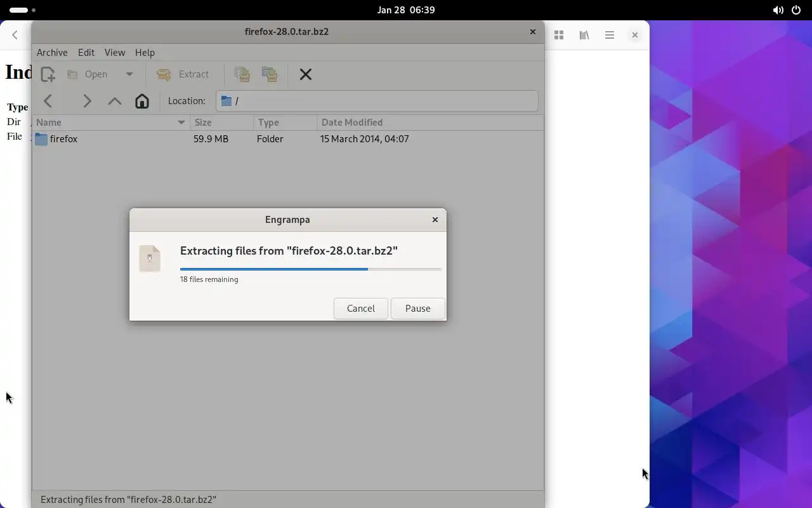The width and height of the screenshot is (812, 508).
Task: Go forward with the right arrow
Action: 87,101
